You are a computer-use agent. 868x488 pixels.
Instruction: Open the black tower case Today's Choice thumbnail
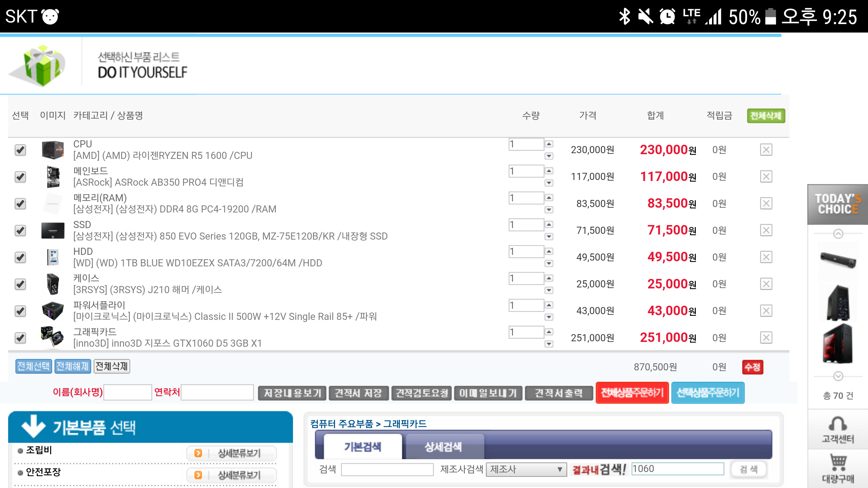(x=838, y=303)
